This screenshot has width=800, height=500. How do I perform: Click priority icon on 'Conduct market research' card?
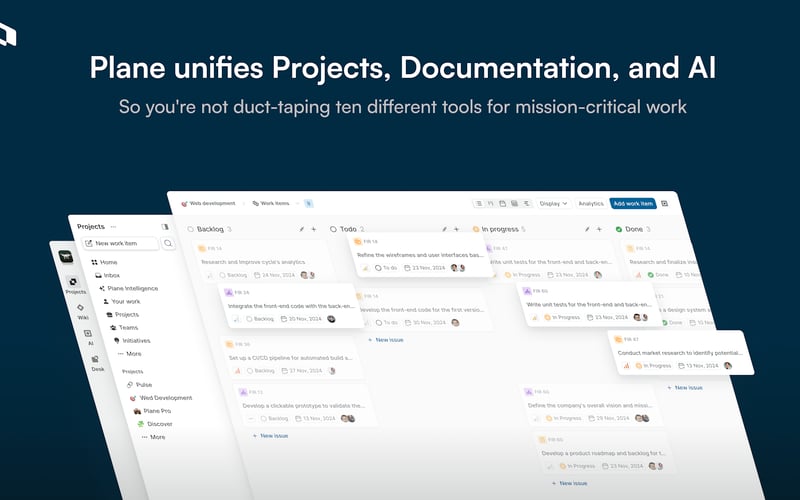pos(626,366)
